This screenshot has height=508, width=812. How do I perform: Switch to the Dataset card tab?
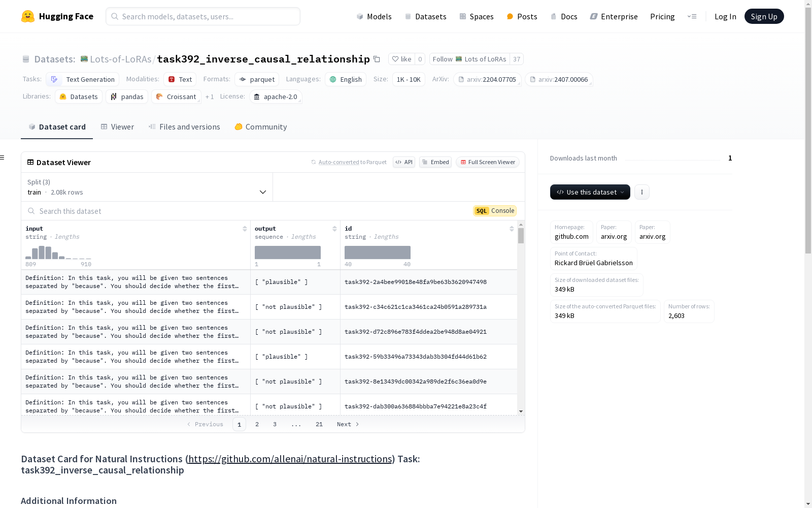(57, 127)
